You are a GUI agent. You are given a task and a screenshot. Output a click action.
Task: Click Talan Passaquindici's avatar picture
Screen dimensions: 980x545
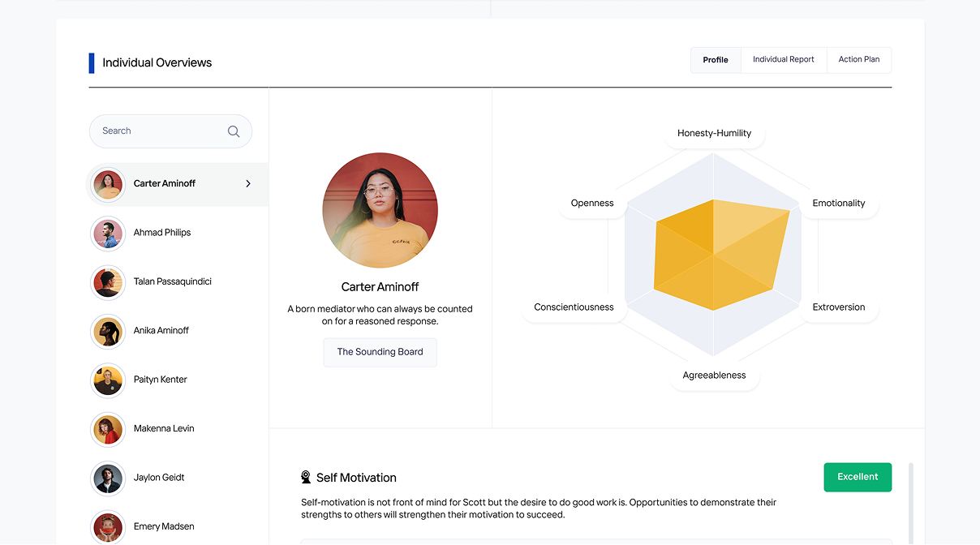(107, 282)
